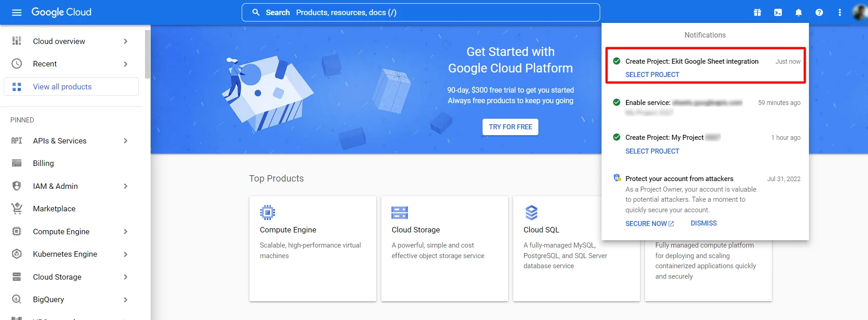Open the Cloud Storage product card title
868x320 pixels.
(x=416, y=230)
